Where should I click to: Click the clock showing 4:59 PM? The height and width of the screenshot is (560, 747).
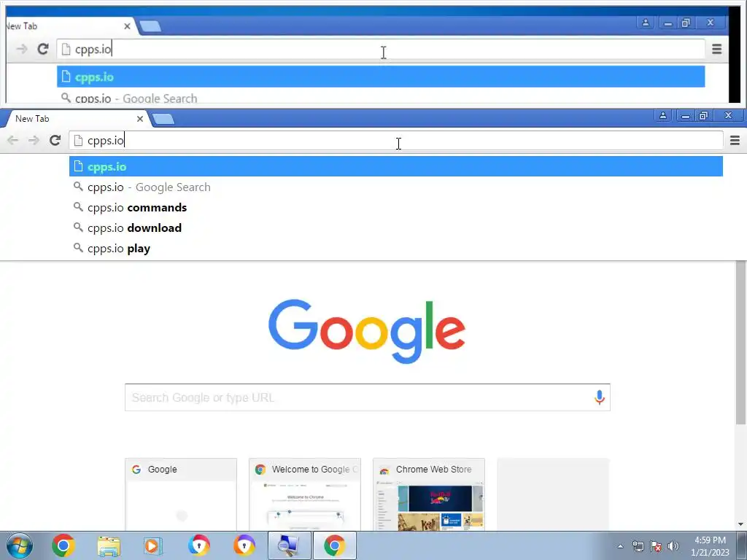pyautogui.click(x=710, y=546)
